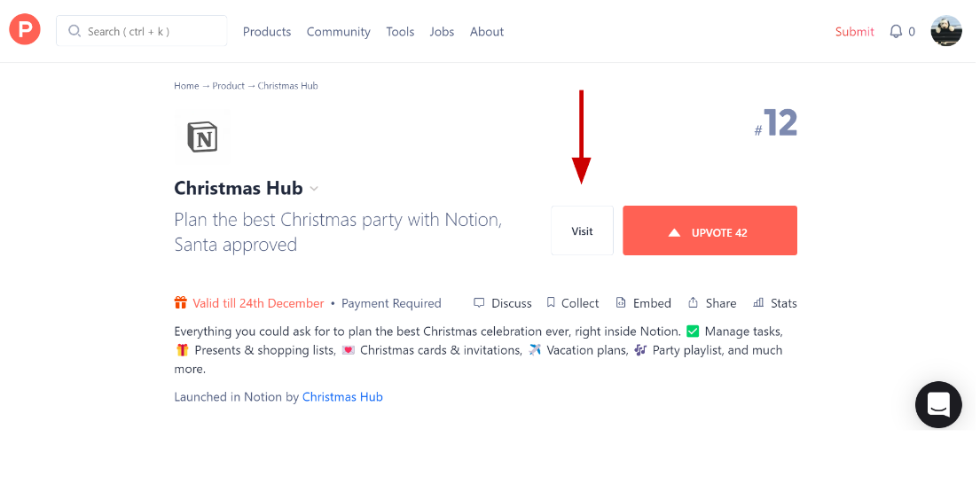Open the Products menu
The image size is (980, 484).
(x=267, y=31)
